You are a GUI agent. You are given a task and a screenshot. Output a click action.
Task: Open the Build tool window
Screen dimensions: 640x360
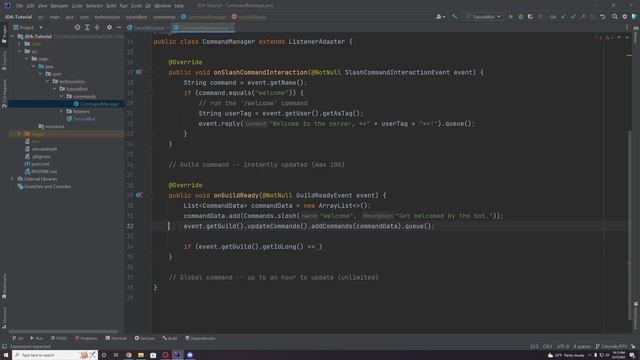pos(170,338)
